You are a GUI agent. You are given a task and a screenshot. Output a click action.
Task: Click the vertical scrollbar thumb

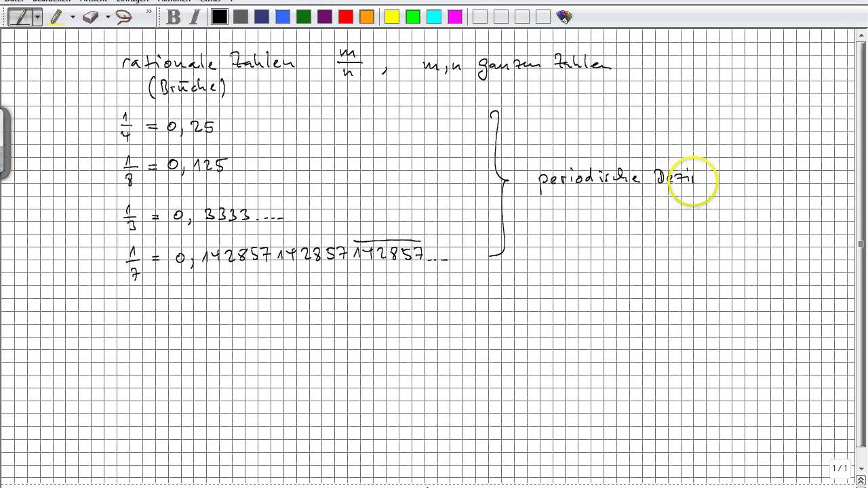(862, 244)
